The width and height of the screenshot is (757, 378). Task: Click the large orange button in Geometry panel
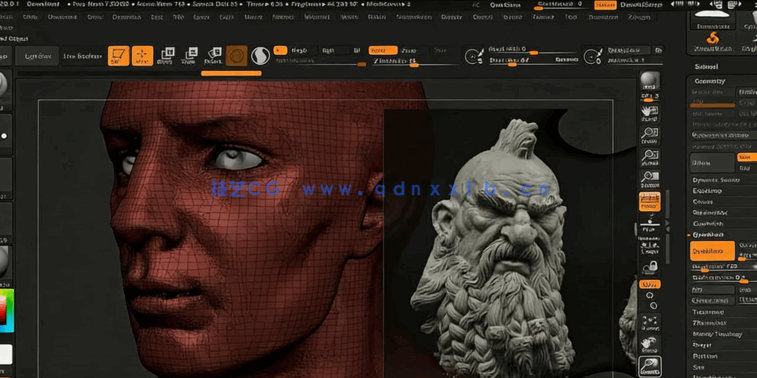coord(712,251)
